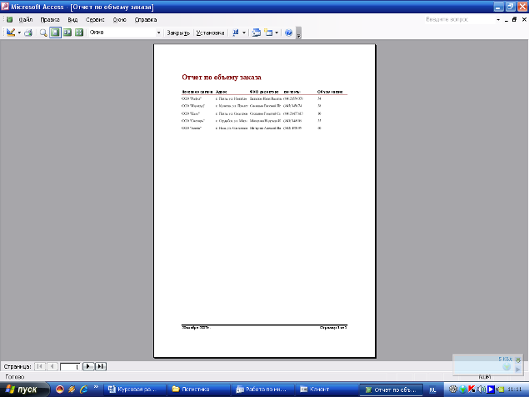Toggle two-page view mode
The height and width of the screenshot is (397, 529).
(67, 32)
